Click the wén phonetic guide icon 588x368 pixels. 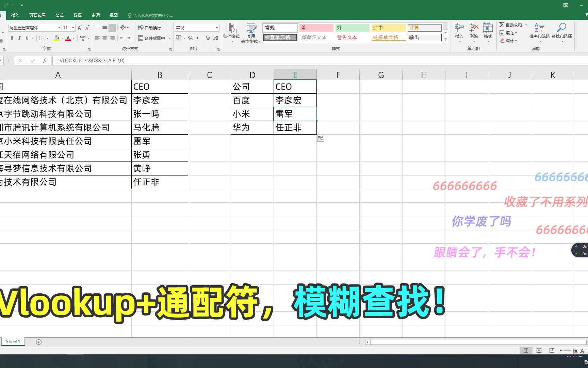pos(83,38)
